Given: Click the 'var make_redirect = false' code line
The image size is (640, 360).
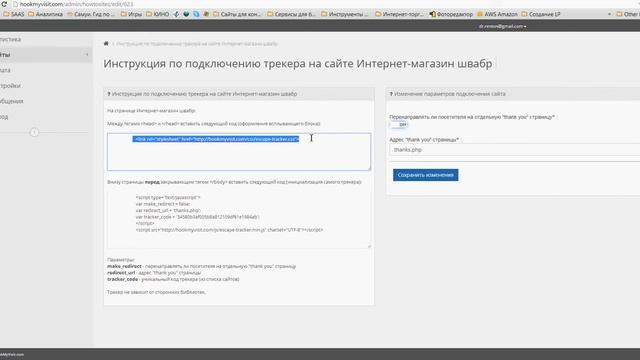Looking at the screenshot, I should 163,204.
